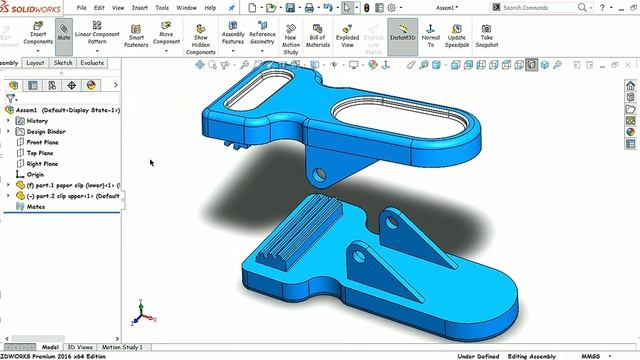Select Front Plane in the tree
The image size is (640, 360).
tap(42, 142)
